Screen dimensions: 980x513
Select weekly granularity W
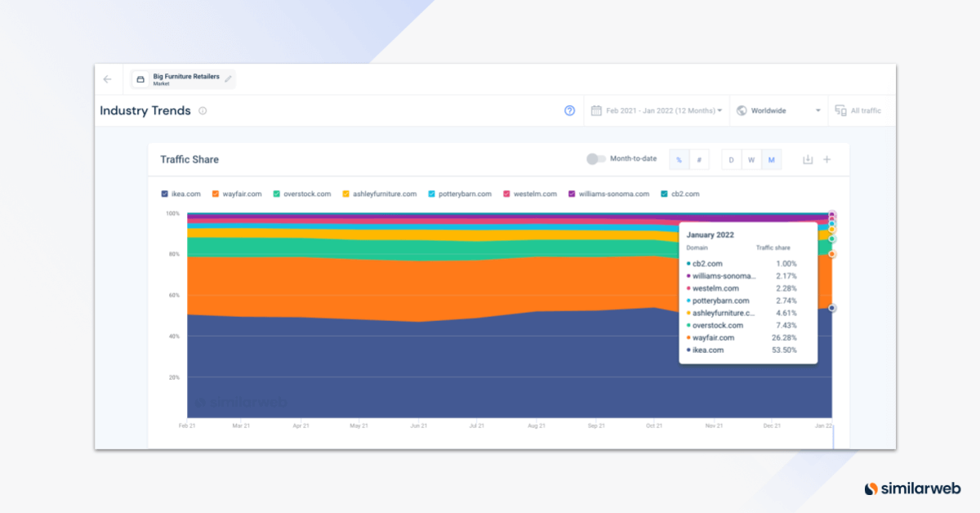pyautogui.click(x=751, y=159)
